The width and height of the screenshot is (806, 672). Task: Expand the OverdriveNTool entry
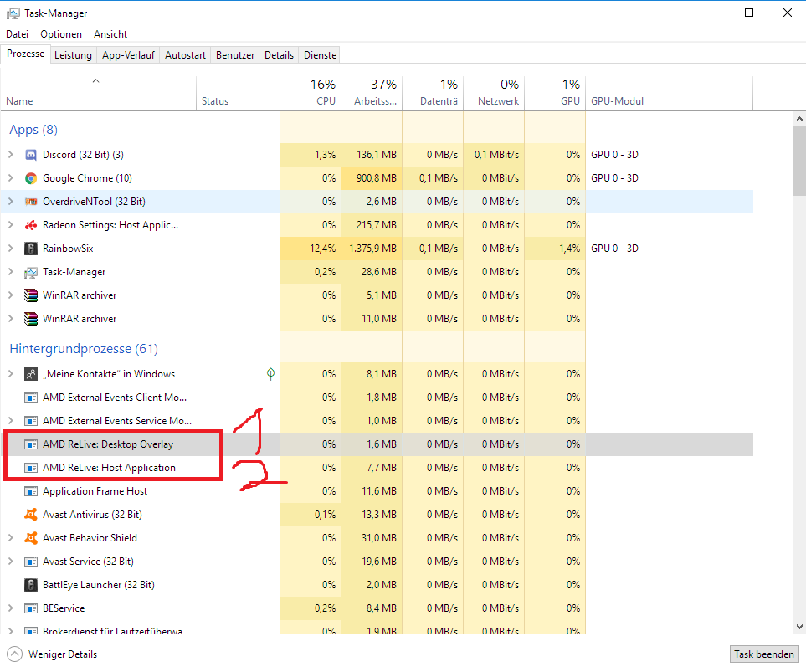tap(11, 202)
